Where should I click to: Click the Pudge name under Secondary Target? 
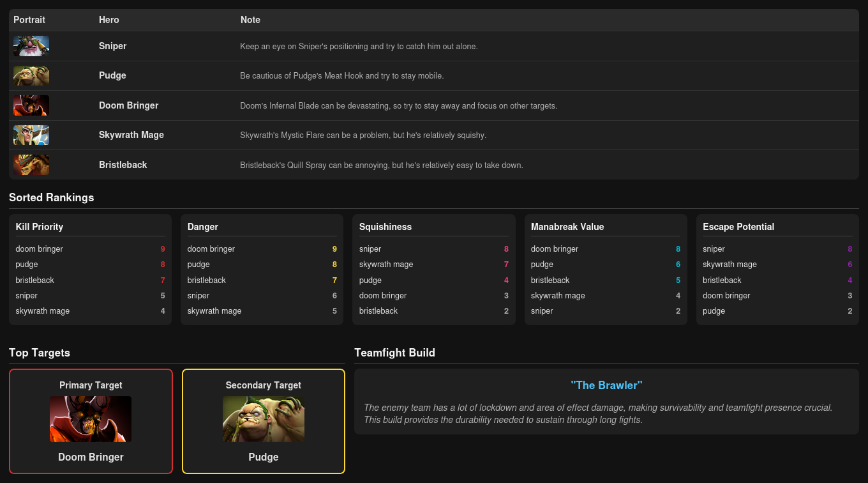[x=264, y=457]
